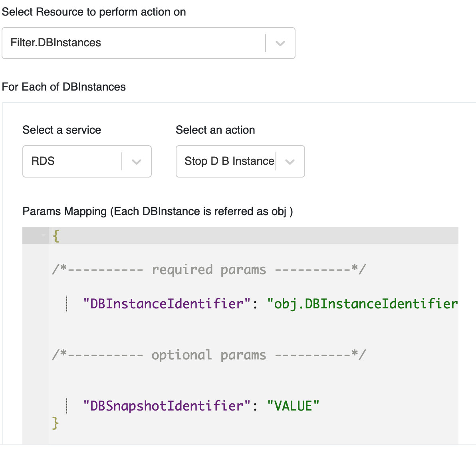Click the "DBSnapshotIdentifier" key in the editor
The height and width of the screenshot is (454, 476).
(x=167, y=406)
